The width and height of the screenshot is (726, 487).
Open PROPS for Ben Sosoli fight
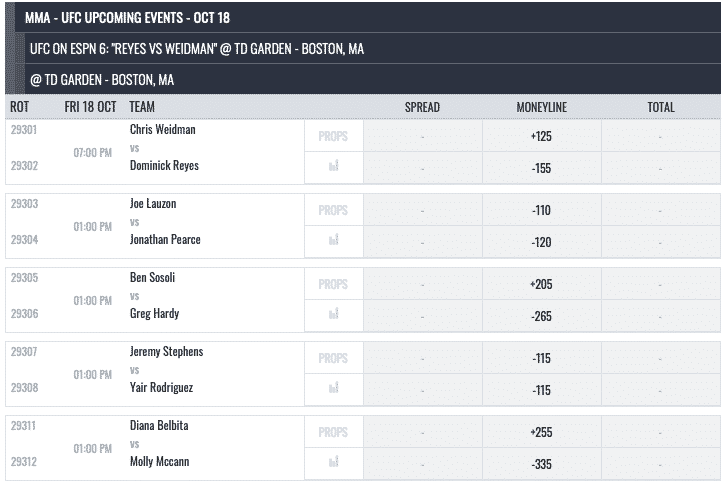click(333, 284)
